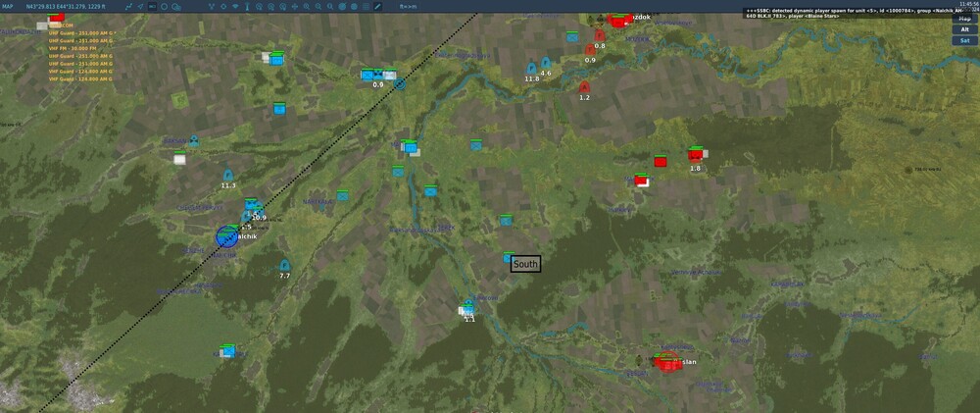Select blue aircraft marker labeled 11.8
Viewport: 980px width, 413px height.
click(531, 69)
